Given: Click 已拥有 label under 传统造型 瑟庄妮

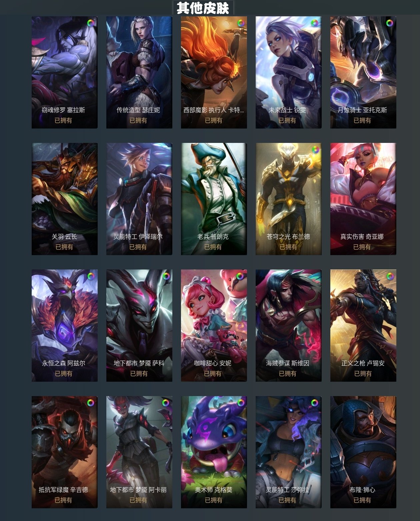Looking at the screenshot, I should [138, 120].
